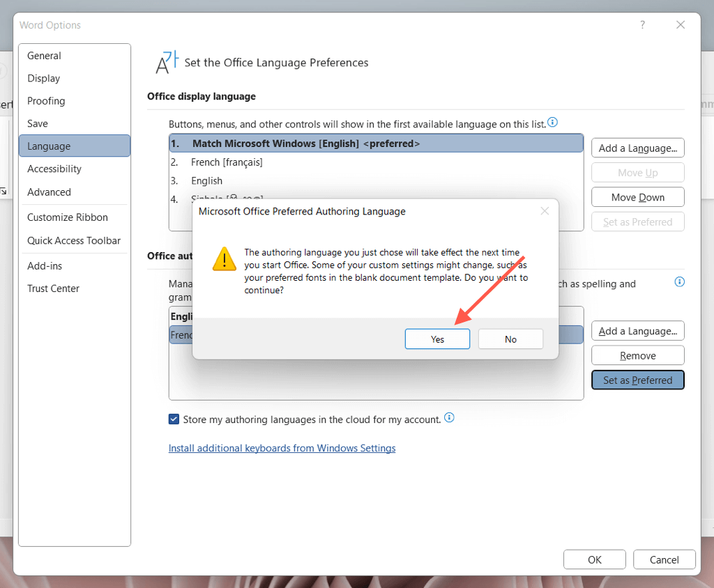The height and width of the screenshot is (588, 714).
Task: Close the Preferred Authoring Language dialog
Action: coord(545,211)
